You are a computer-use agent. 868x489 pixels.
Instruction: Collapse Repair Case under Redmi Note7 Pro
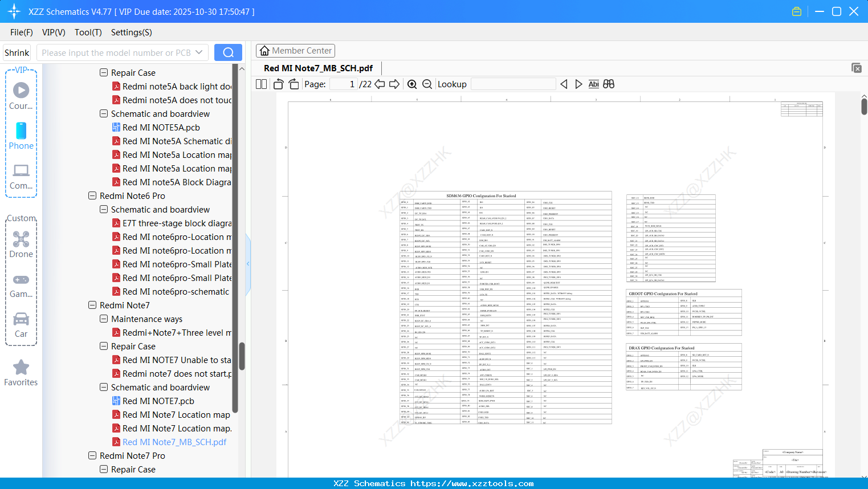point(104,469)
